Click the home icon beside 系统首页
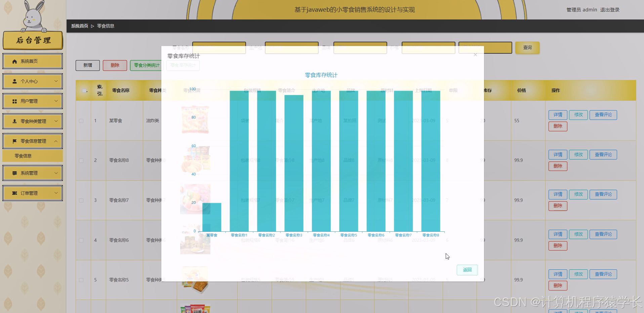 (14, 61)
